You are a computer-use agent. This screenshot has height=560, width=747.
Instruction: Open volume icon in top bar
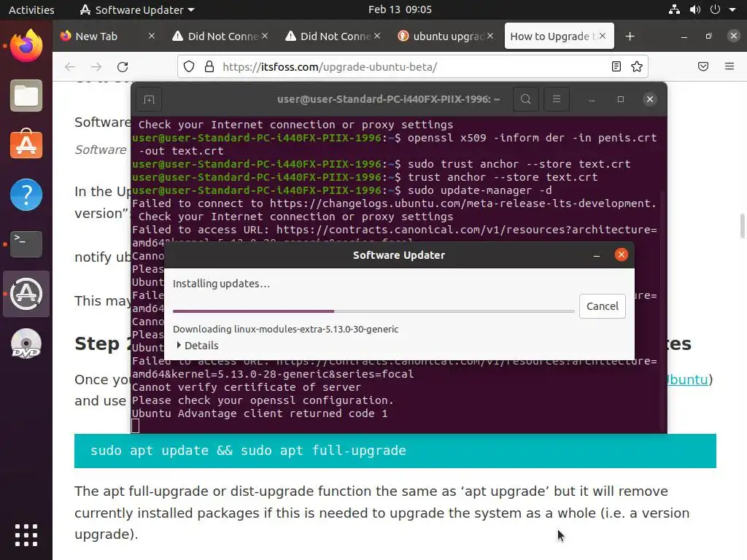[x=695, y=9]
